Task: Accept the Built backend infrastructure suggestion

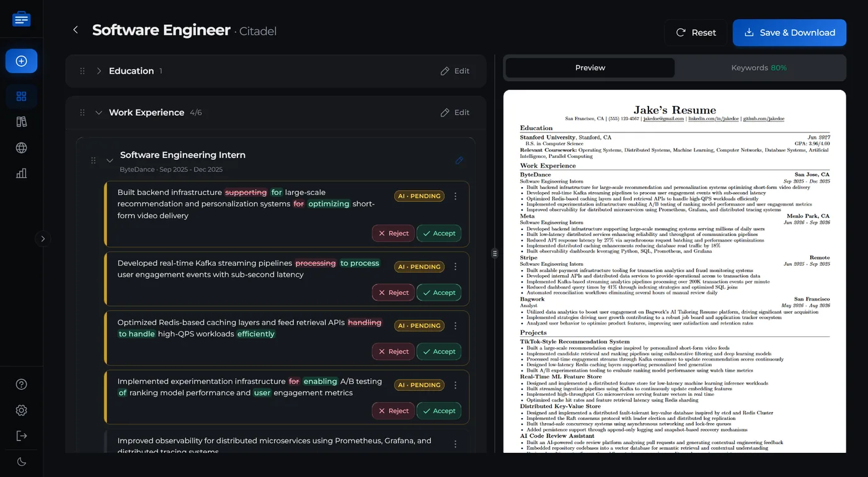Action: pyautogui.click(x=439, y=234)
